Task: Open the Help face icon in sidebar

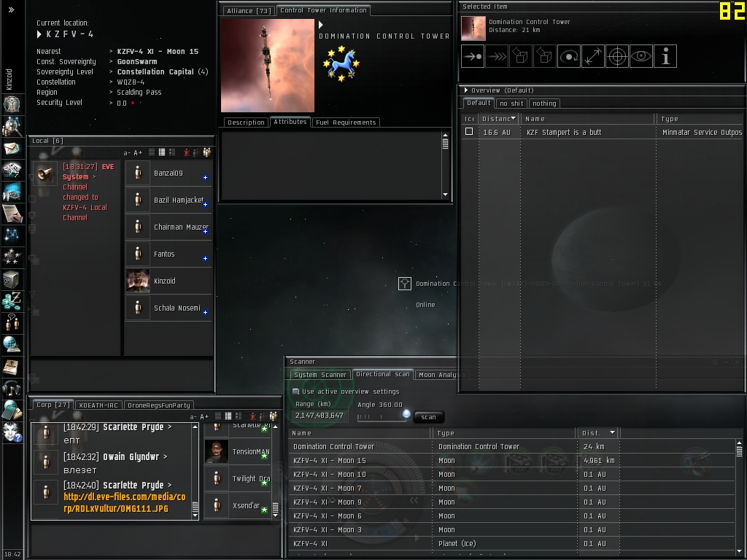Action: [12, 432]
